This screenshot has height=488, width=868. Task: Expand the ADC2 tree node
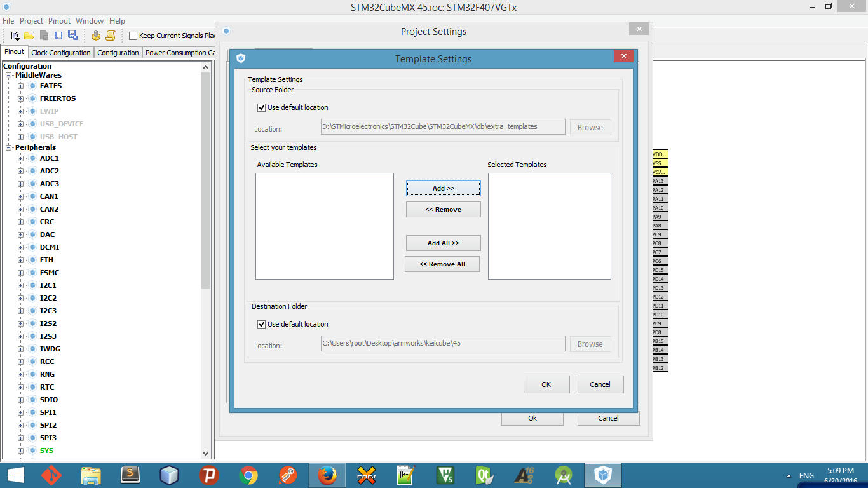pyautogui.click(x=20, y=171)
